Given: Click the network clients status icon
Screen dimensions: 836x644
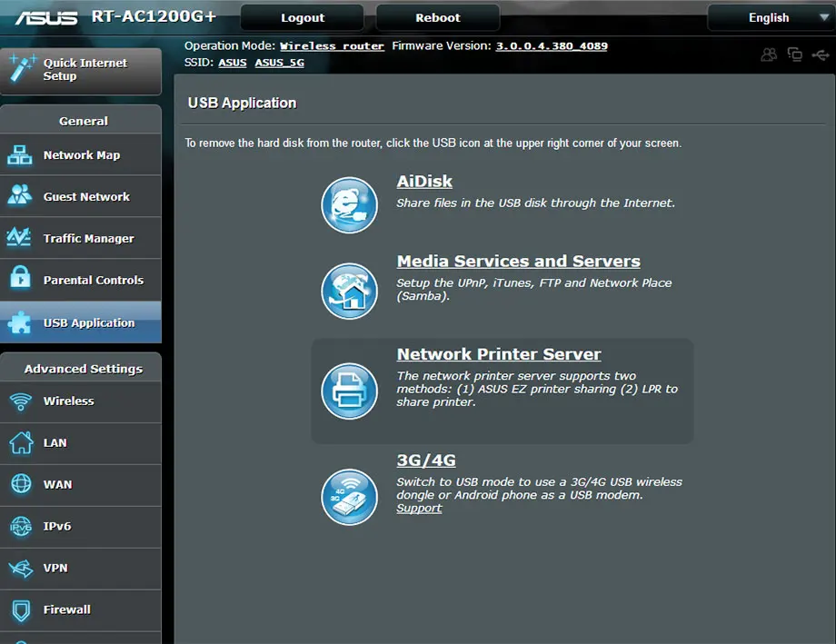Looking at the screenshot, I should pos(795,54).
